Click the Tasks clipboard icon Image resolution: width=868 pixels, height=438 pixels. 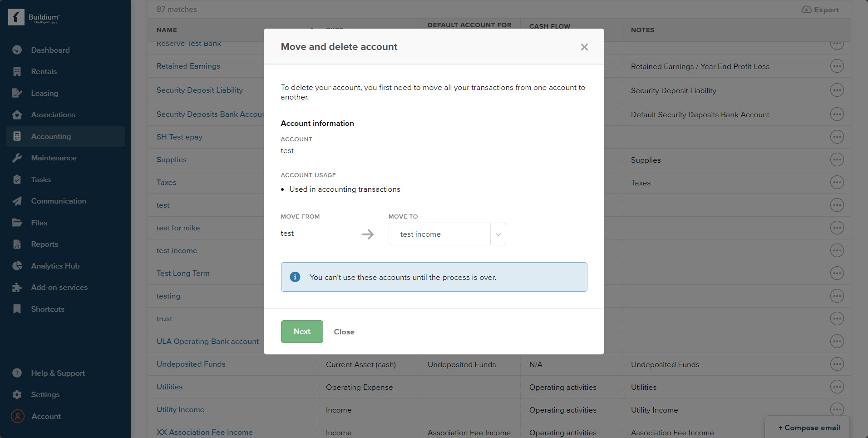17,179
